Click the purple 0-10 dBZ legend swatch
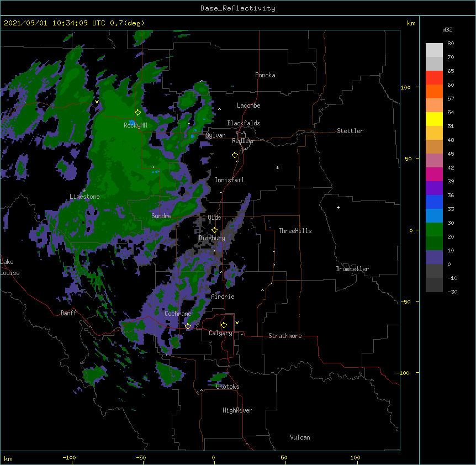 [434, 257]
